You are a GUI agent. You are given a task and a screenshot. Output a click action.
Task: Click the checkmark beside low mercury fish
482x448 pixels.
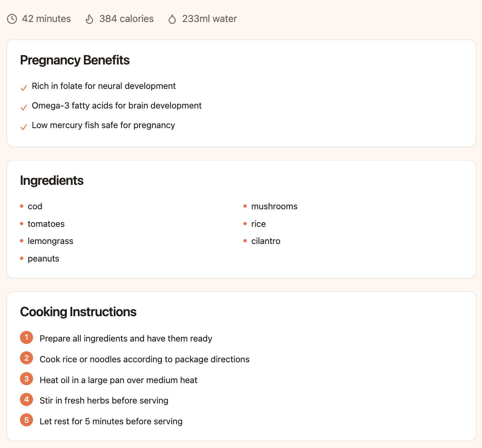[x=24, y=127]
